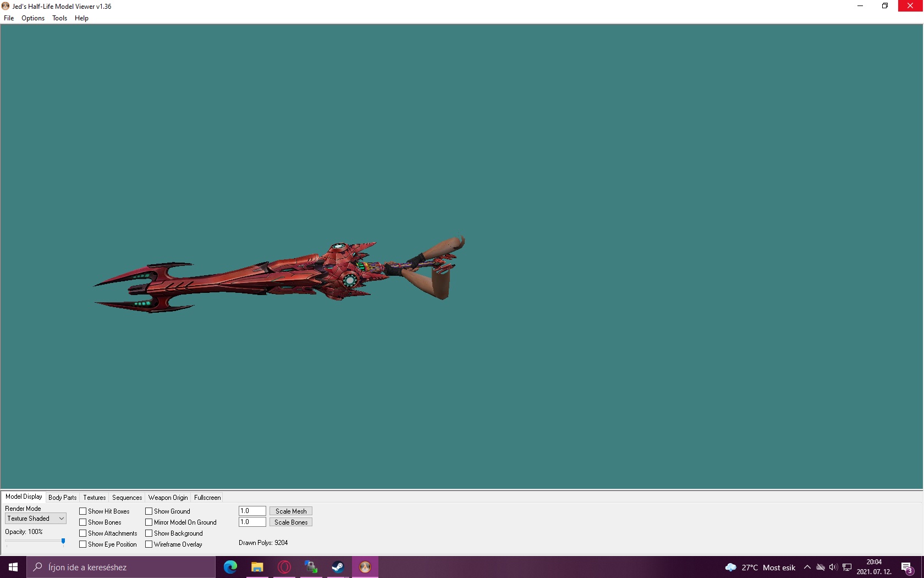This screenshot has width=924, height=578.
Task: Click the Scale Mesh value field
Action: click(252, 511)
